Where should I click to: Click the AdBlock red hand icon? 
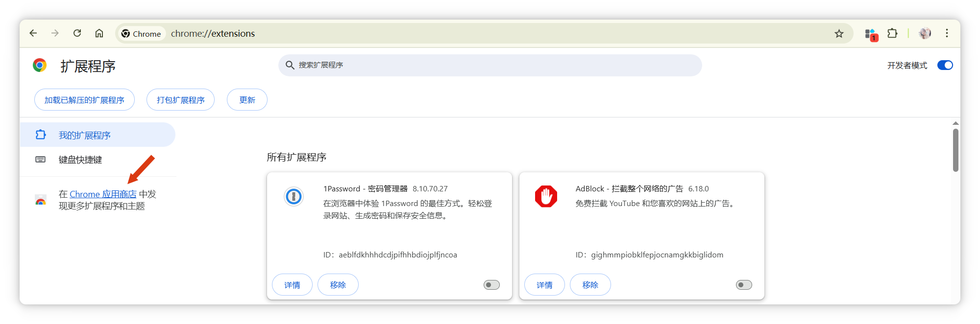546,196
